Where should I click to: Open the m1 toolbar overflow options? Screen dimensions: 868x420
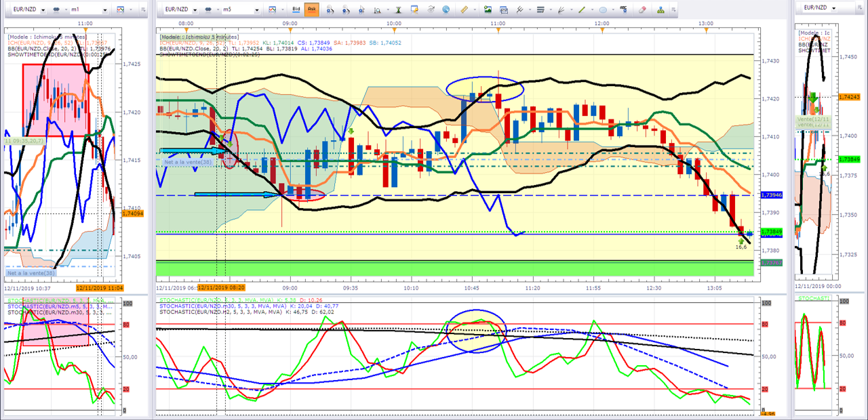click(x=143, y=9)
